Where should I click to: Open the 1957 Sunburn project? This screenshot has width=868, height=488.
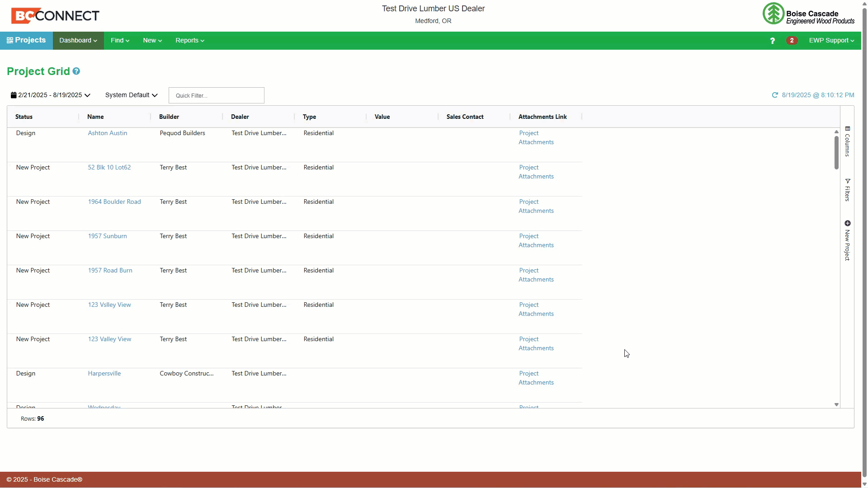pos(108,236)
